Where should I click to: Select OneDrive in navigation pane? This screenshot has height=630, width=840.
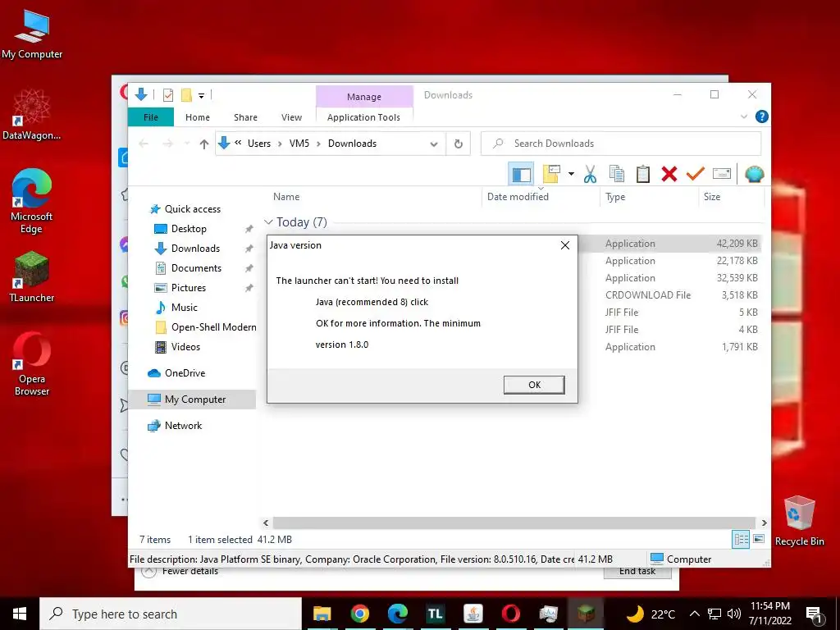tap(185, 373)
